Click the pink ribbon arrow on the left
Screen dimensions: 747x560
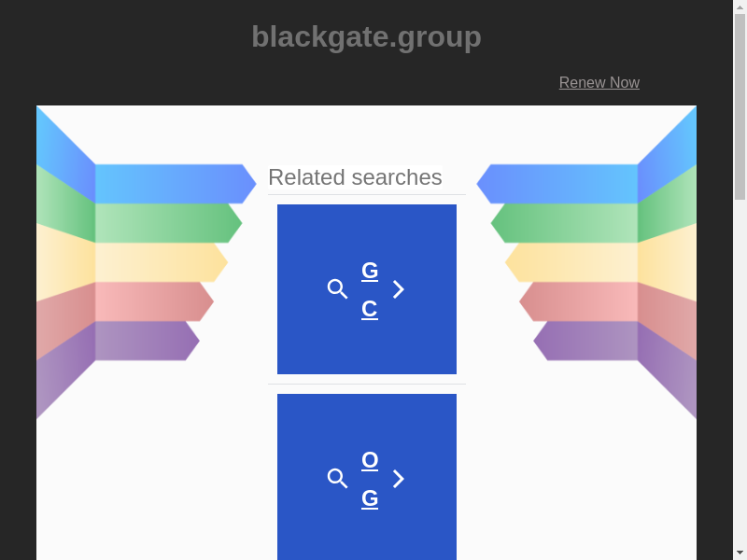152,301
